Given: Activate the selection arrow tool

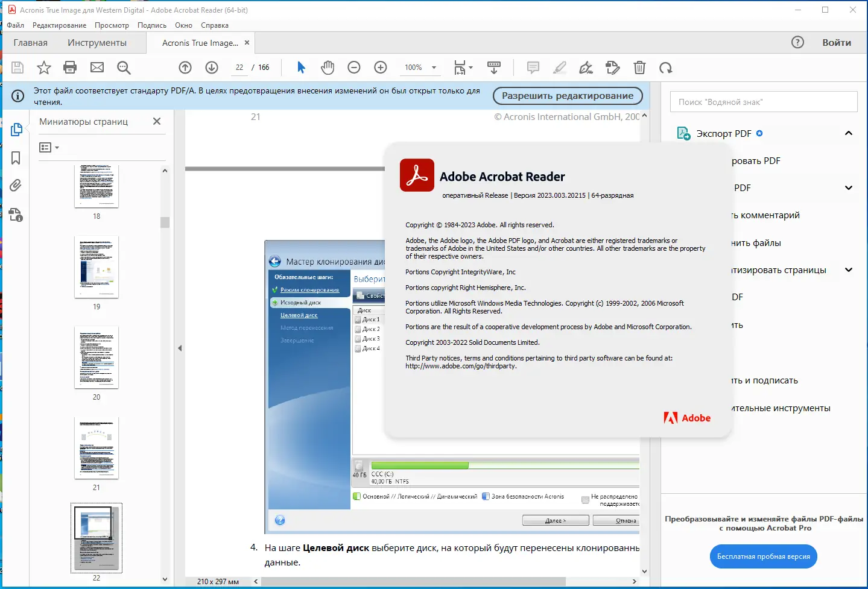Looking at the screenshot, I should [x=302, y=68].
